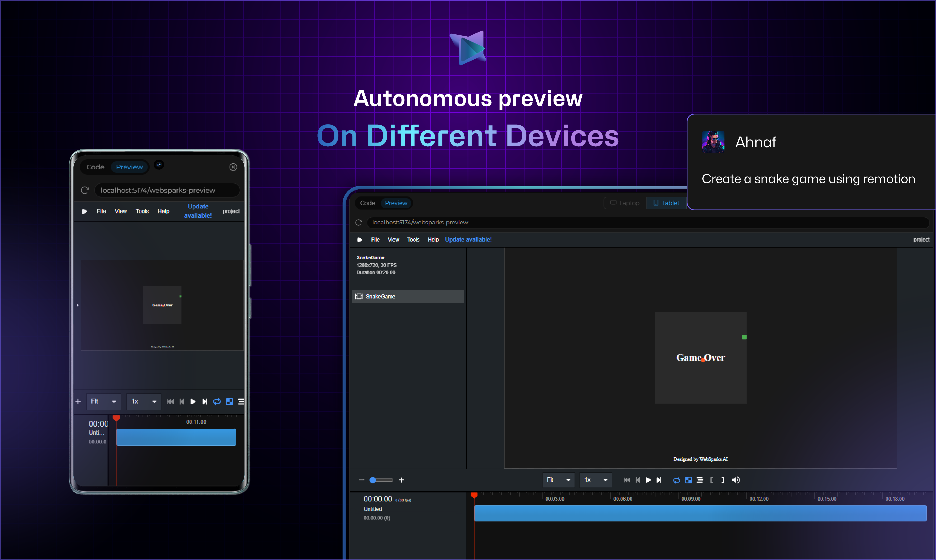This screenshot has height=560, width=936.
Task: Switch to Code tab in tablet view
Action: tap(367, 203)
